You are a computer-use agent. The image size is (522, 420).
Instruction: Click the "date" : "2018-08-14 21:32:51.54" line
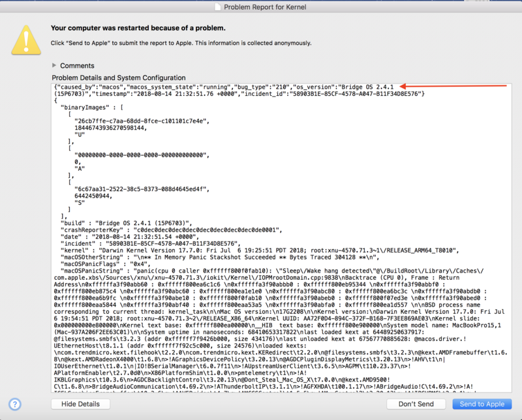click(x=129, y=237)
